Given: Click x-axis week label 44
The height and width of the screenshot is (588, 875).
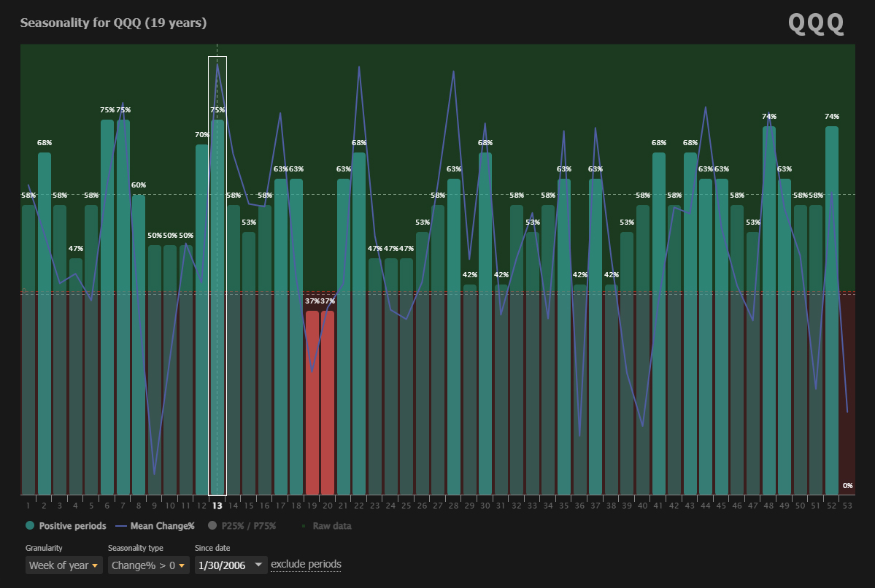Looking at the screenshot, I should point(706,506).
